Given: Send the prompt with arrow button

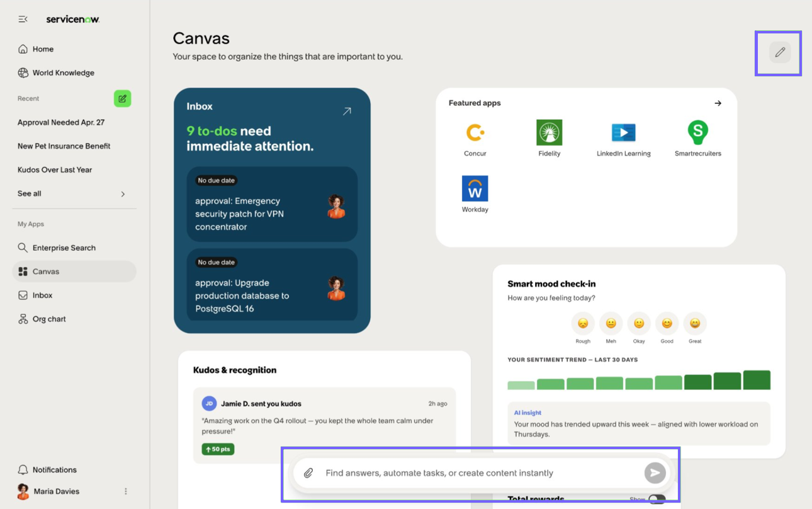Looking at the screenshot, I should click(655, 473).
